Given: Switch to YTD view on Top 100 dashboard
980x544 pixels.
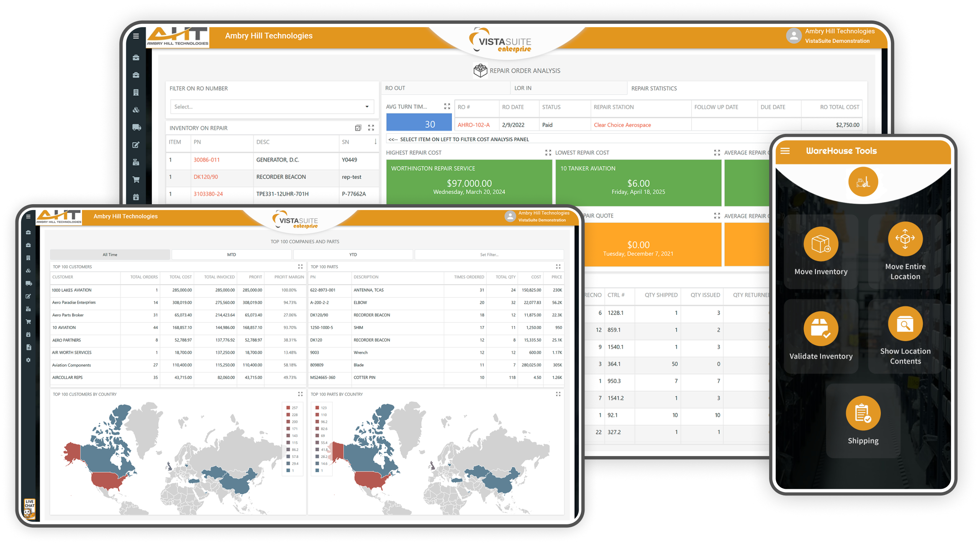Looking at the screenshot, I should pos(353,254).
